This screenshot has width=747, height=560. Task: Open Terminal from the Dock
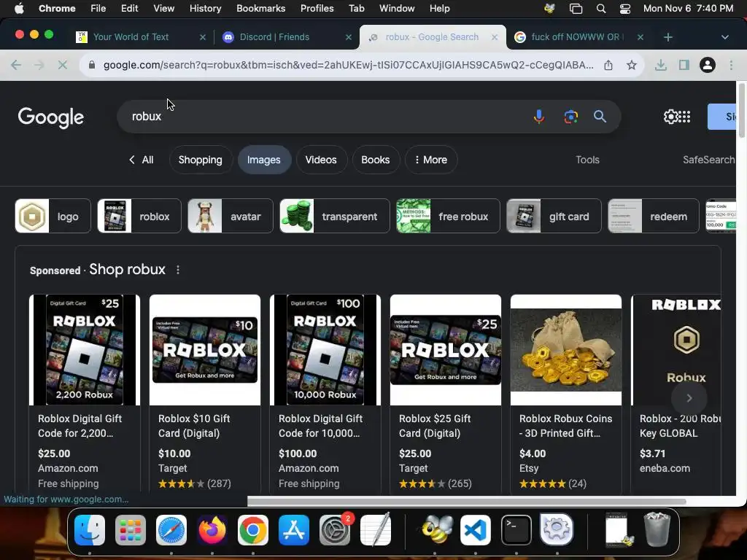click(516, 530)
